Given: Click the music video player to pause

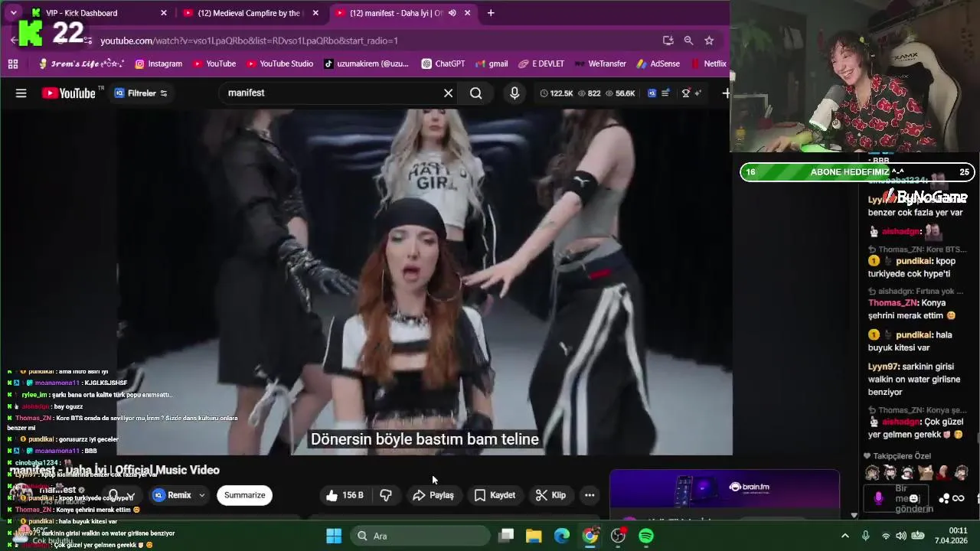Looking at the screenshot, I should pos(425,282).
